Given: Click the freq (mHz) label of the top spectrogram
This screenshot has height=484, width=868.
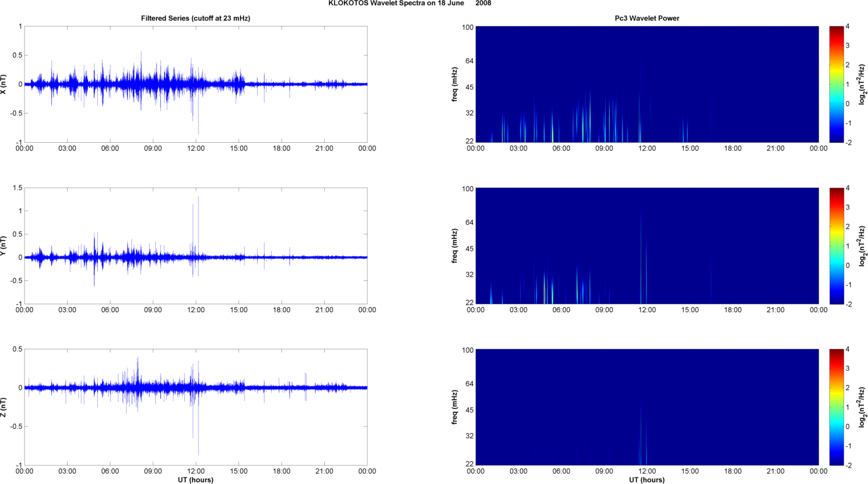Looking at the screenshot, I should point(455,84).
